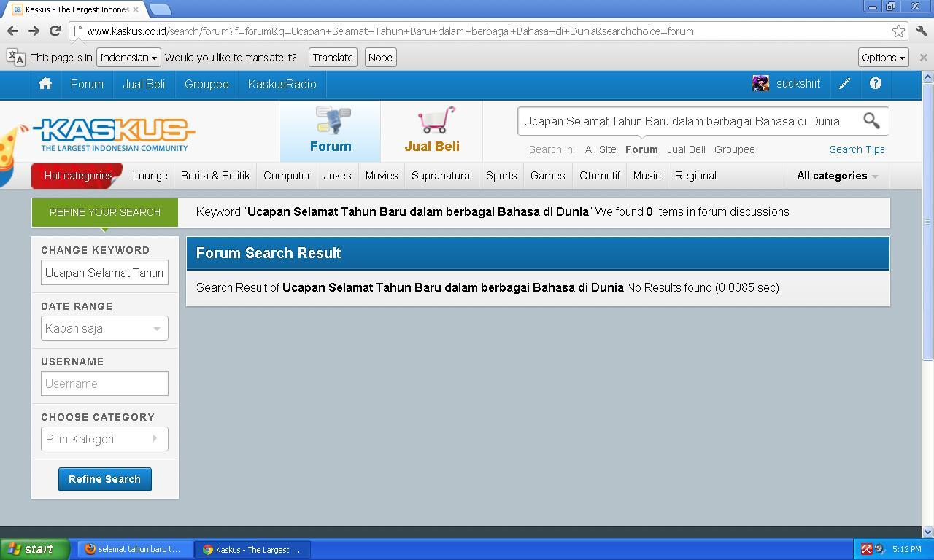The image size is (934, 560).
Task: Open Chrome wrench settings menu
Action: point(922,31)
